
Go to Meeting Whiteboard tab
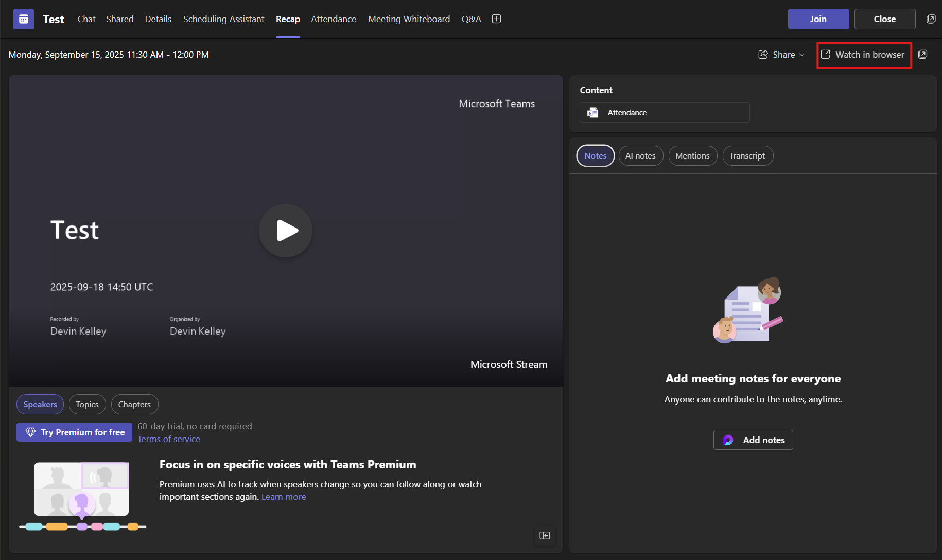coord(409,19)
